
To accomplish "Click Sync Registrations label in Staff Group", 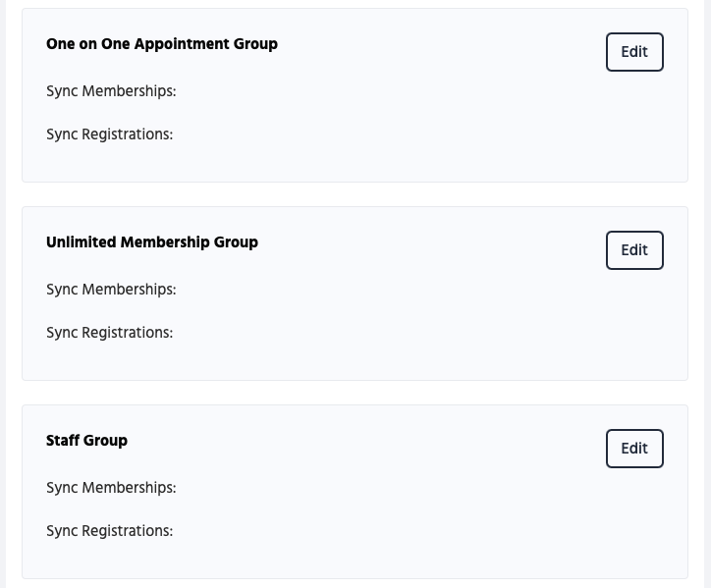I will [109, 531].
